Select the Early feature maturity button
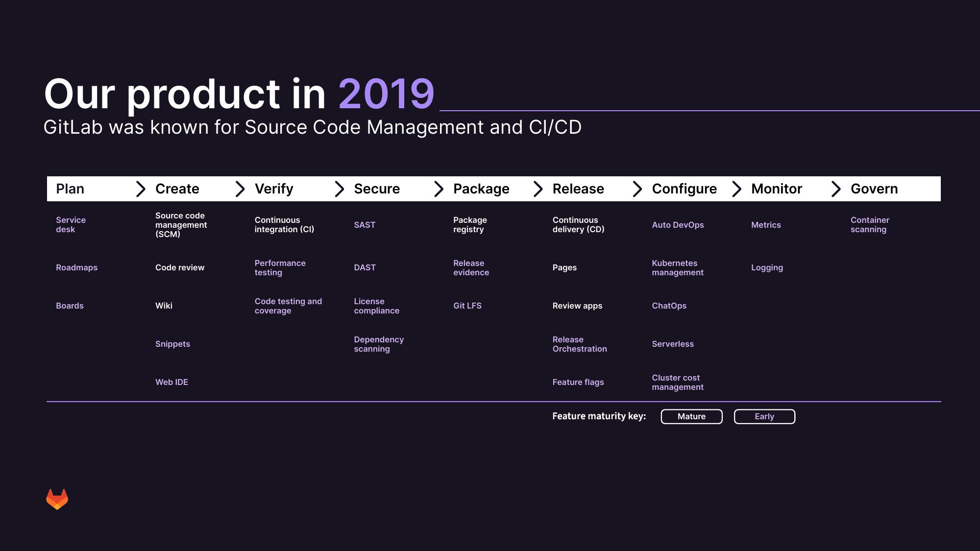 pyautogui.click(x=764, y=416)
